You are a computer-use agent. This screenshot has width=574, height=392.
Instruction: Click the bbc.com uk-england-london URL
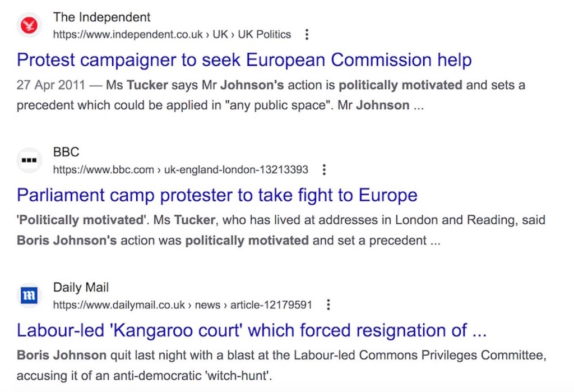180,170
